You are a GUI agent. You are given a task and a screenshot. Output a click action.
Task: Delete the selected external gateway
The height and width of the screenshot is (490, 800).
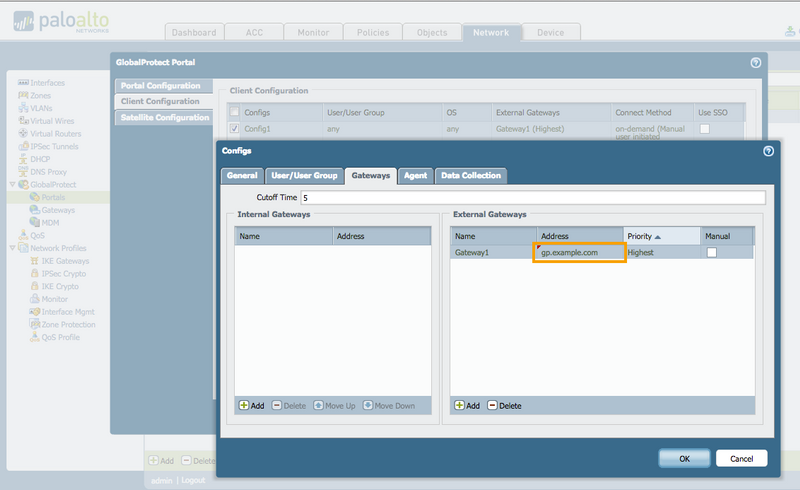tap(505, 405)
